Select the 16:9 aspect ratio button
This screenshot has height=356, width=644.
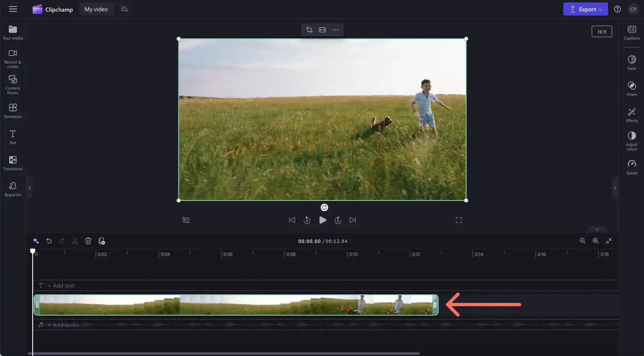pos(602,31)
